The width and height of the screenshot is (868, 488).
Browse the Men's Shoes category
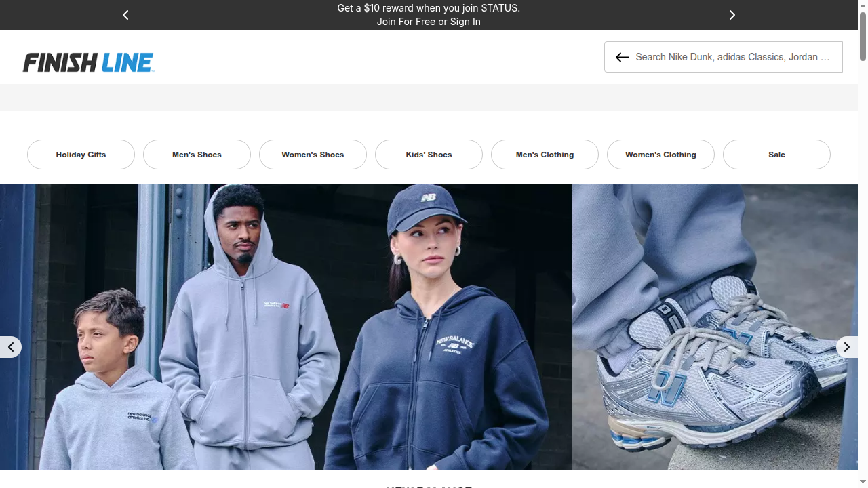point(197,155)
